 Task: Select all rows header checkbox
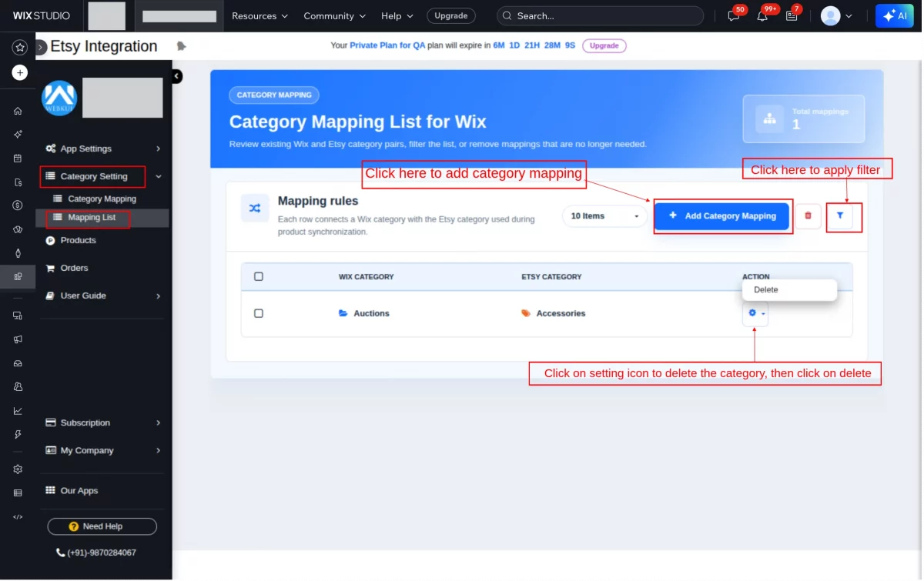pos(259,276)
